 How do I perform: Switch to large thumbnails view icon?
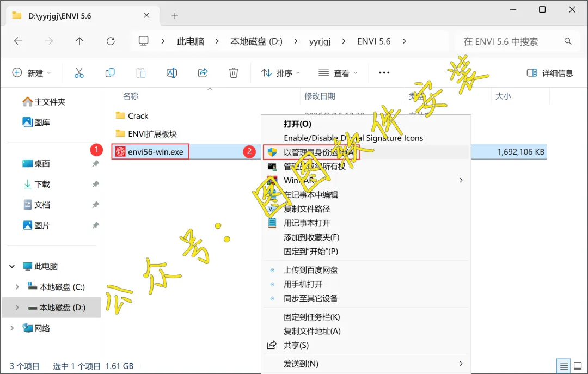(x=578, y=366)
